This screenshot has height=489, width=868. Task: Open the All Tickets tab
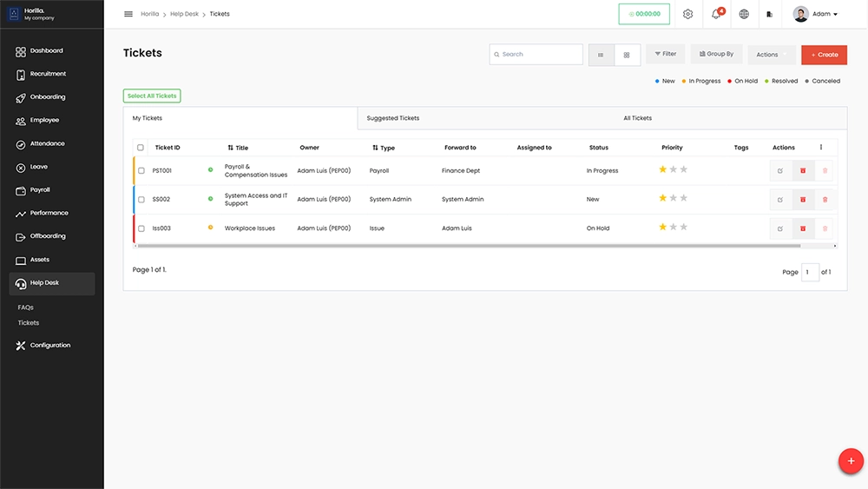point(637,118)
